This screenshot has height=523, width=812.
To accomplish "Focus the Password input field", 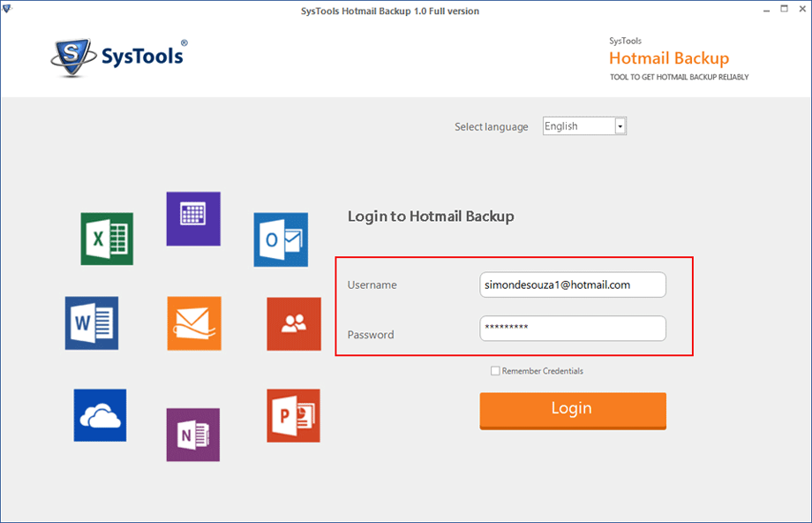I will coord(573,328).
